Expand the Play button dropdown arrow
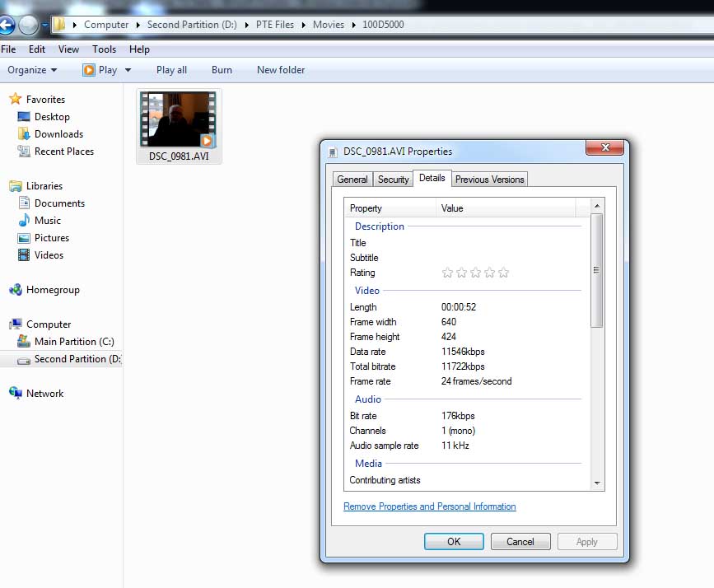This screenshot has height=588, width=714. pos(128,70)
